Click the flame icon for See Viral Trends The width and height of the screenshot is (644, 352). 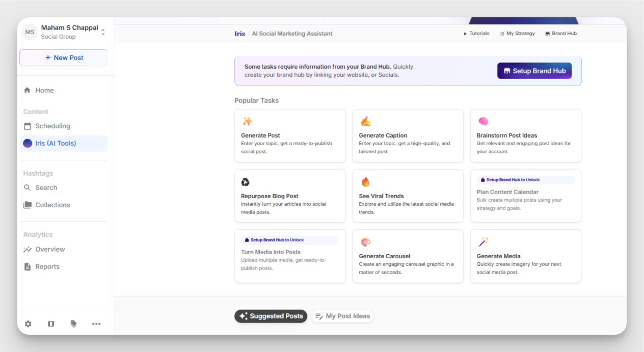365,182
